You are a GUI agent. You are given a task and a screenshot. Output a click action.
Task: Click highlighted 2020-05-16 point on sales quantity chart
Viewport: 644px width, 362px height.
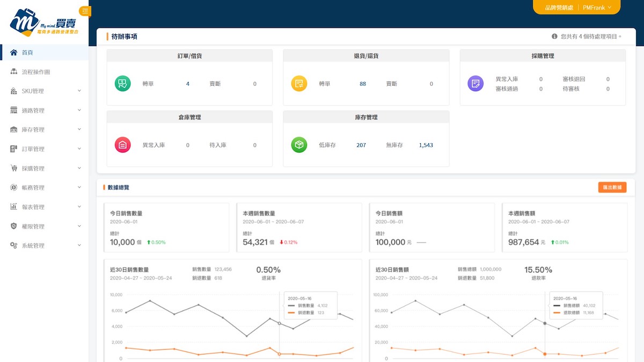(x=279, y=323)
